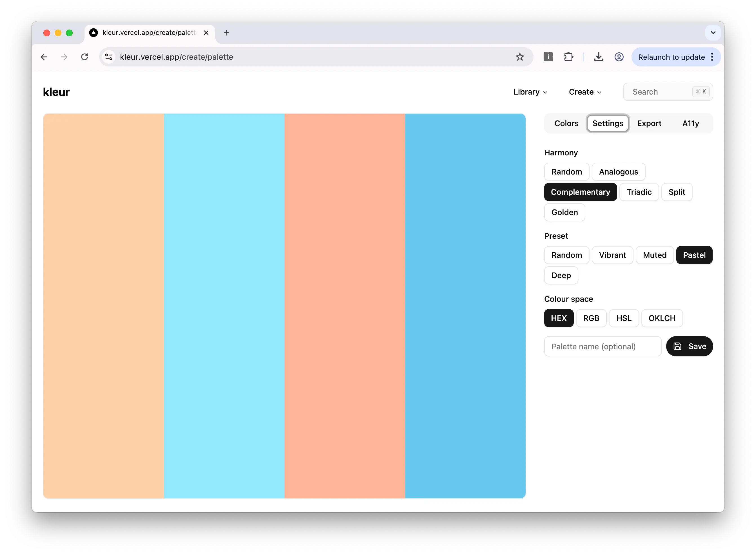The width and height of the screenshot is (756, 554).
Task: Open a new tab with the plus icon
Action: (226, 33)
